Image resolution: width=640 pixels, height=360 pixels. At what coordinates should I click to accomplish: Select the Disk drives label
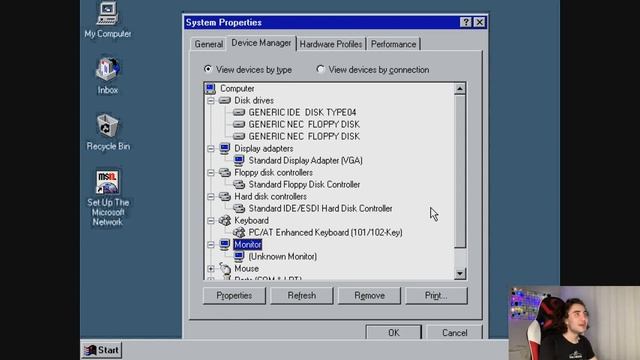[254, 100]
